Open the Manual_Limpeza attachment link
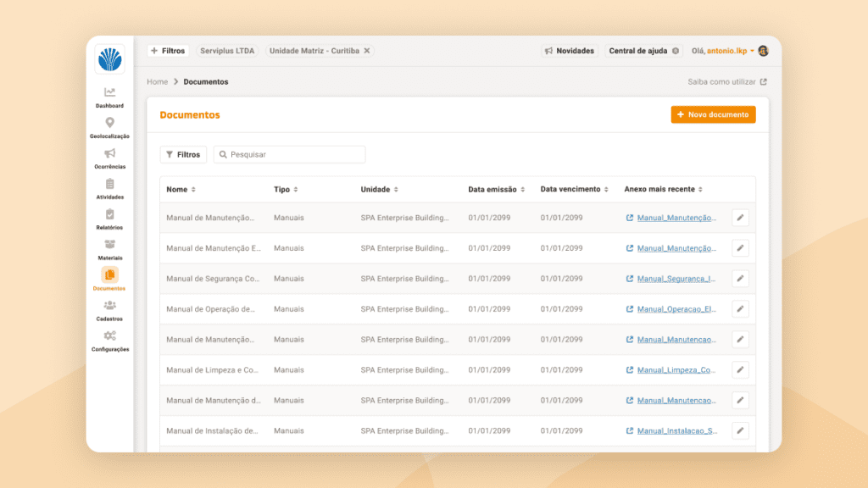Image resolution: width=868 pixels, height=488 pixels. click(676, 370)
